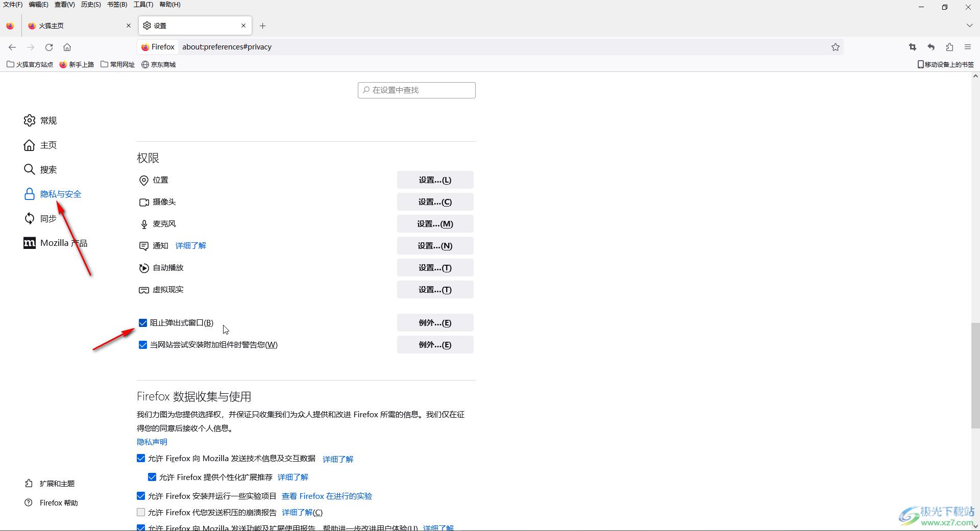Image resolution: width=980 pixels, height=531 pixels.
Task: Open the Firefox application menu
Action: 968,47
